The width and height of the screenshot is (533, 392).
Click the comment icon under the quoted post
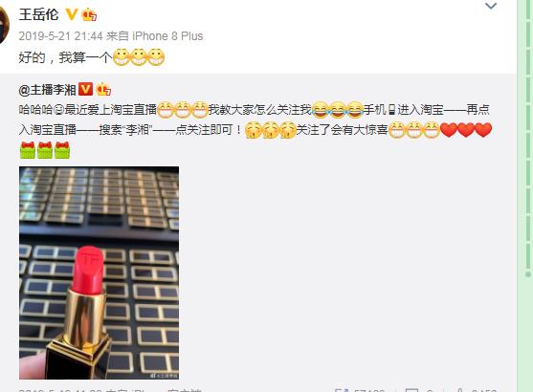[411, 390]
